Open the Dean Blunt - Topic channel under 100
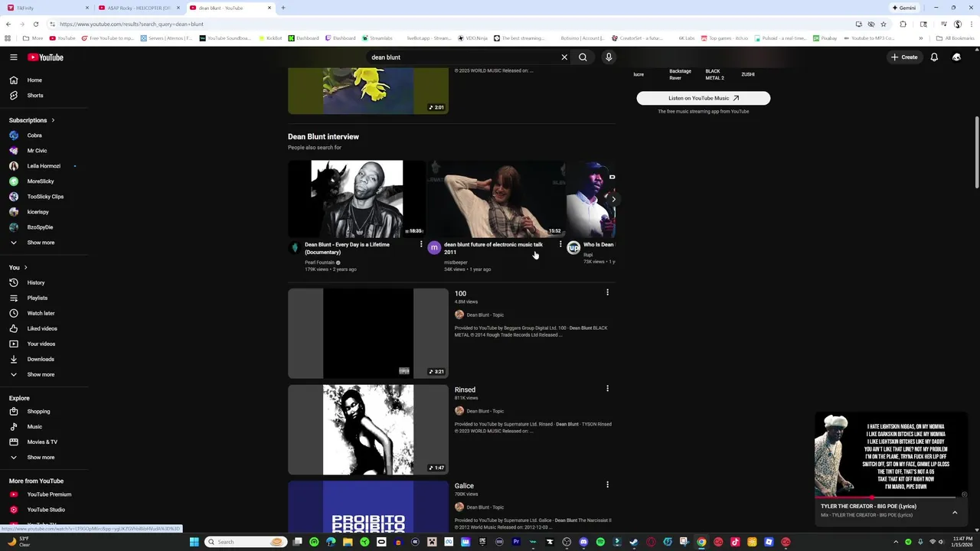Viewport: 980px width, 551px height. coord(485,315)
